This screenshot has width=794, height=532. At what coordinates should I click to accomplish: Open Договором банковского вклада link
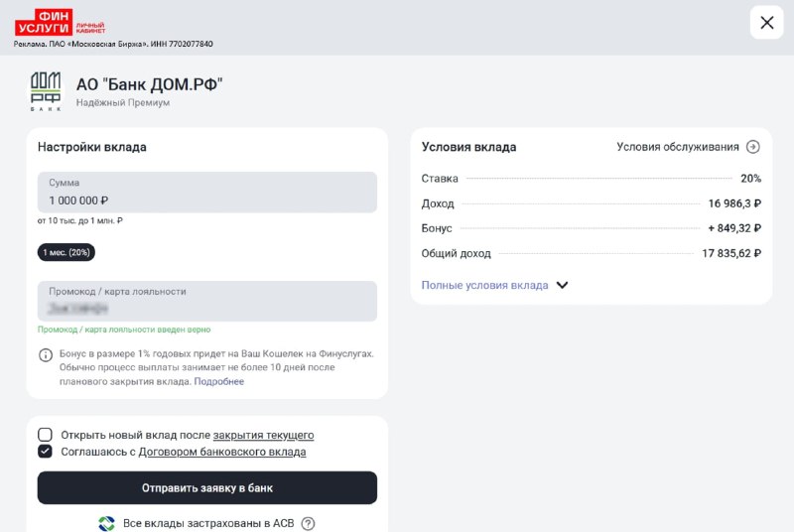(222, 452)
